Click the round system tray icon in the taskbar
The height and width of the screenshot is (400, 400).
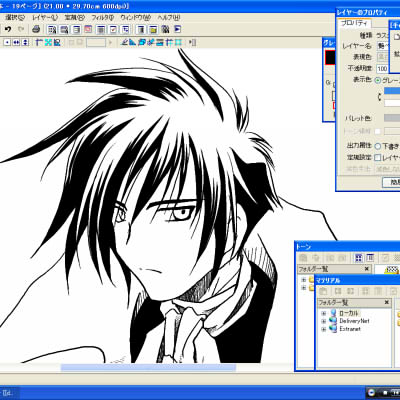point(372,393)
